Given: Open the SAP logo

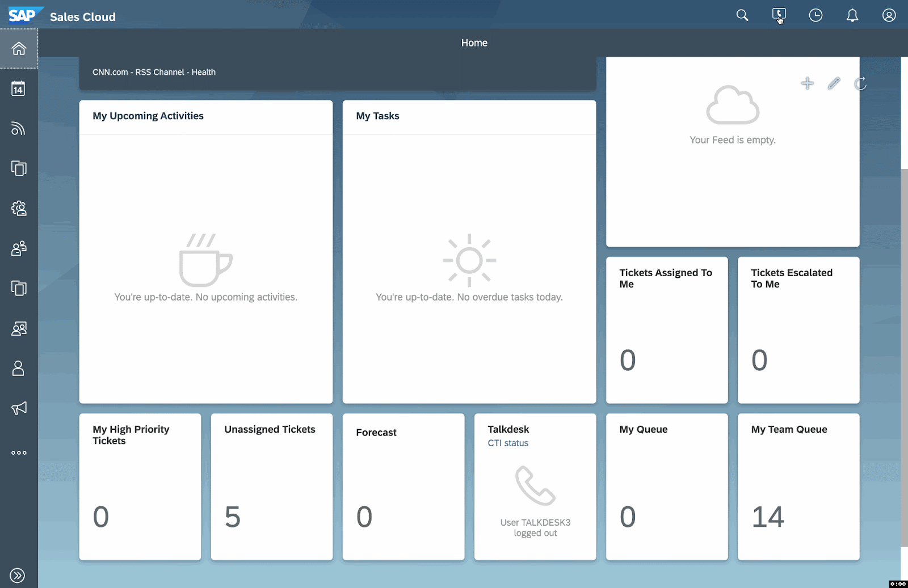Looking at the screenshot, I should [24, 15].
